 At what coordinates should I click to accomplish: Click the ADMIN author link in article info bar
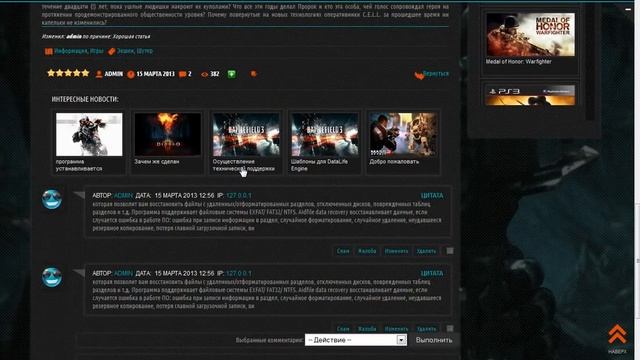coord(114,74)
